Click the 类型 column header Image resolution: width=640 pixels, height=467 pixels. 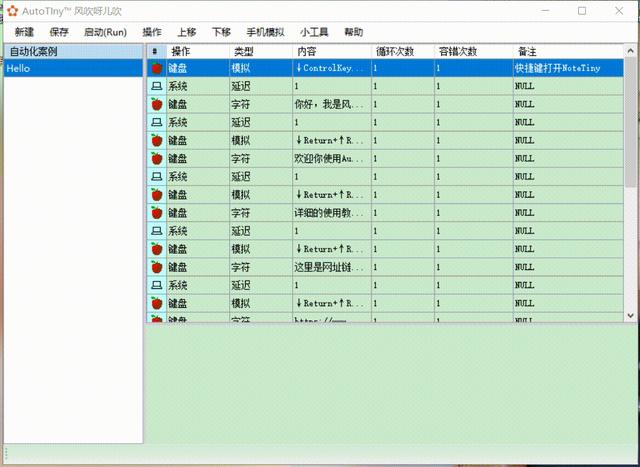261,51
